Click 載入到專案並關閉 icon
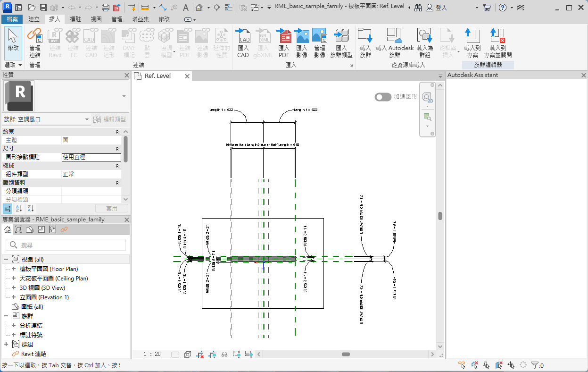 point(497,42)
